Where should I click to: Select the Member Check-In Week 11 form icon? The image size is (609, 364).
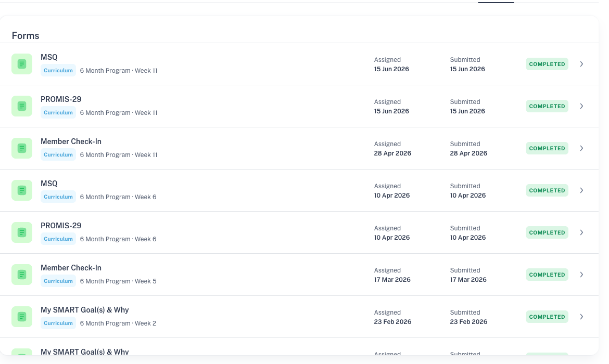[22, 148]
